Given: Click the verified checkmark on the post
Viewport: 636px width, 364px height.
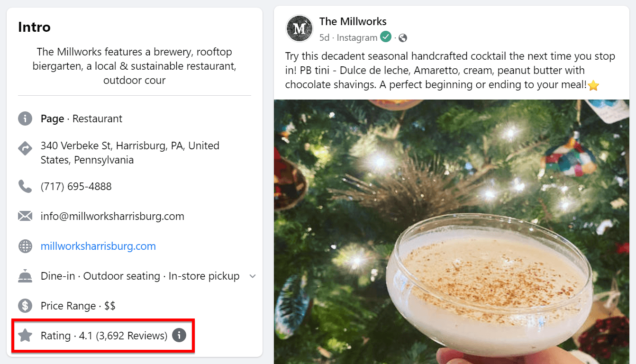Looking at the screenshot, I should [385, 36].
